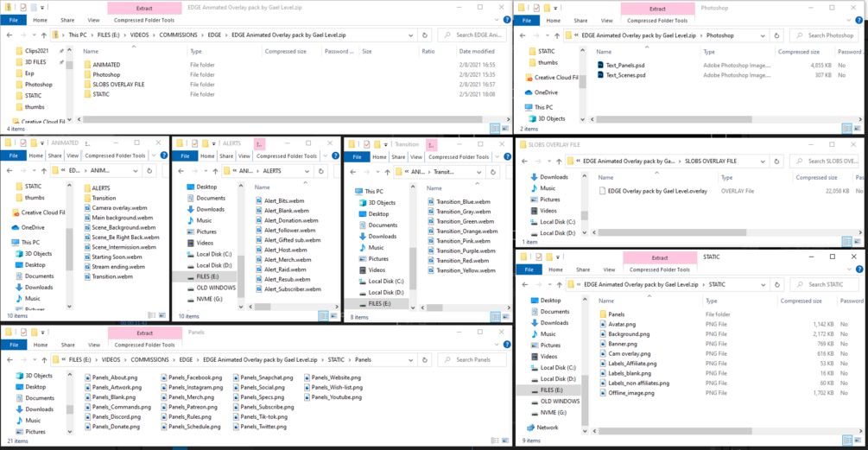This screenshot has height=450, width=868.
Task: Expand the address dropdown in the STATIC window
Action: 763,284
